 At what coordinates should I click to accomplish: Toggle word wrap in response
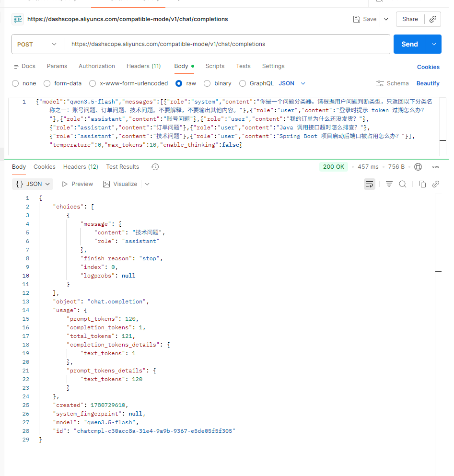370,184
